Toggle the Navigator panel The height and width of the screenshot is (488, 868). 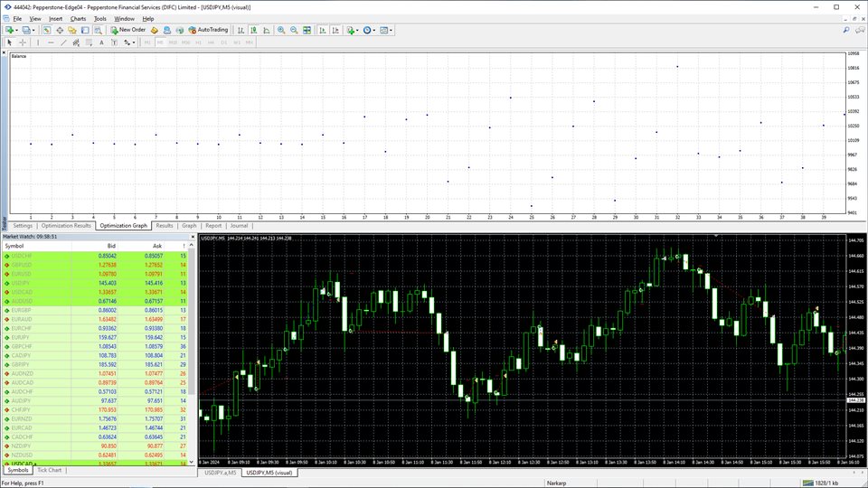[72, 30]
